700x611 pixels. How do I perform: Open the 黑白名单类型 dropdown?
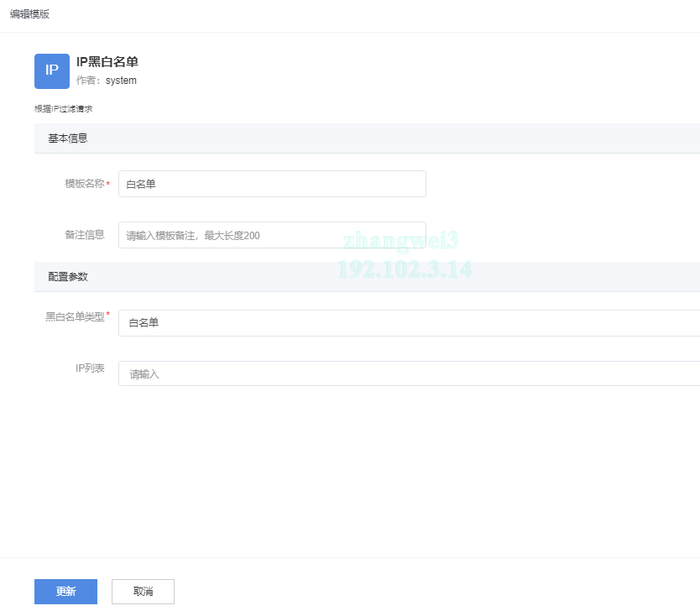tap(410, 323)
